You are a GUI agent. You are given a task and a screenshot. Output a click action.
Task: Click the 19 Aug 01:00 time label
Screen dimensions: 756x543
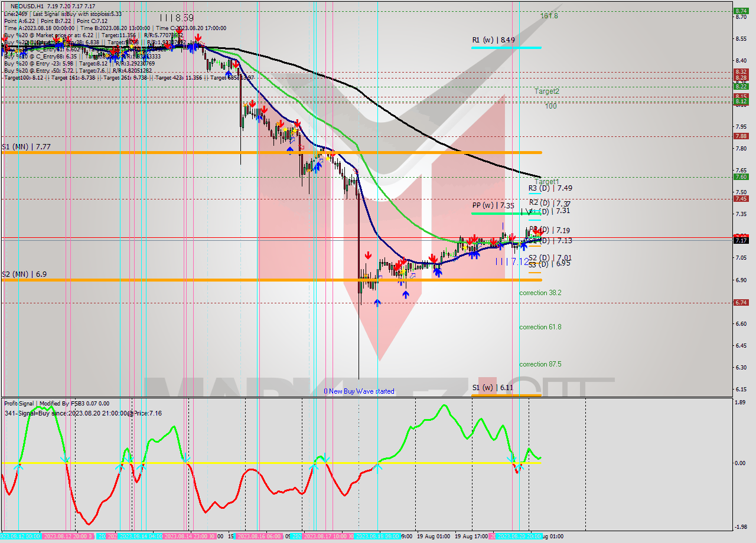pyautogui.click(x=433, y=537)
